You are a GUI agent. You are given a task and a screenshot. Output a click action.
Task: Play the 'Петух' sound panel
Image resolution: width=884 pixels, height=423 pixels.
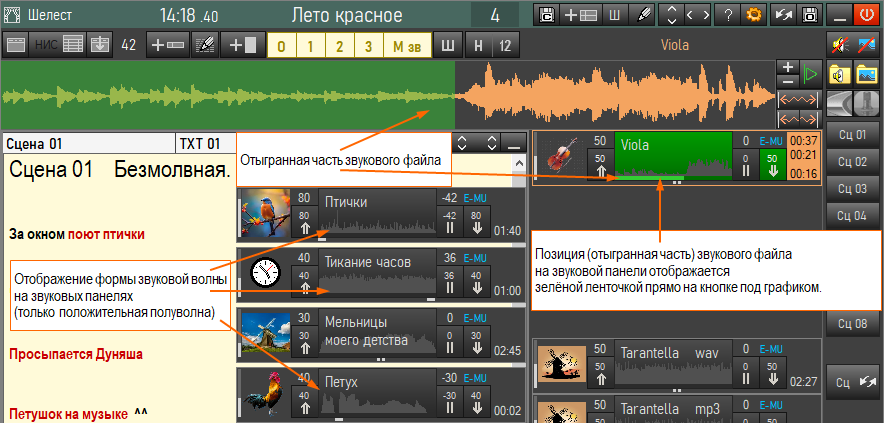tap(377, 393)
